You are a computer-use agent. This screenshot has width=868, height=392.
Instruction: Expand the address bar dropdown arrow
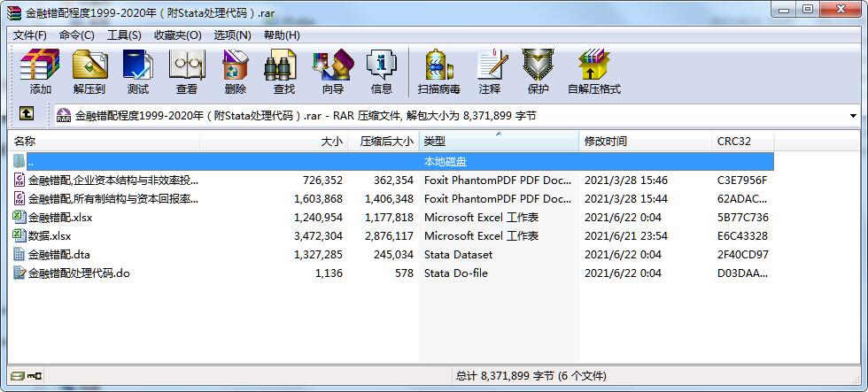point(853,116)
